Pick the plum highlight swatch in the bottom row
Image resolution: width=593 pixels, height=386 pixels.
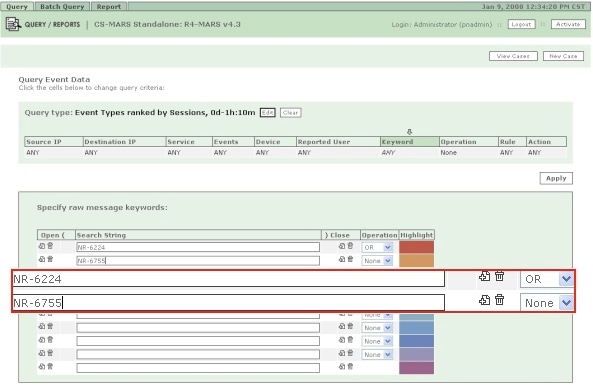[416, 368]
